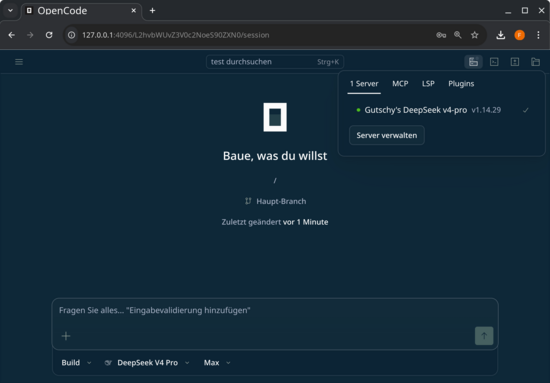Open the password key icon in address bar
This screenshot has height=383, width=550.
coord(441,35)
